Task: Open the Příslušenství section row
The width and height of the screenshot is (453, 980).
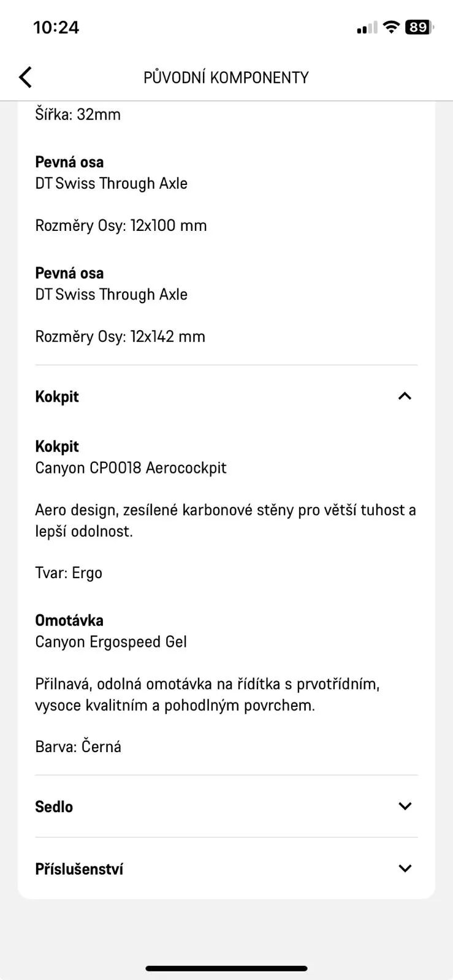Action: [226, 869]
